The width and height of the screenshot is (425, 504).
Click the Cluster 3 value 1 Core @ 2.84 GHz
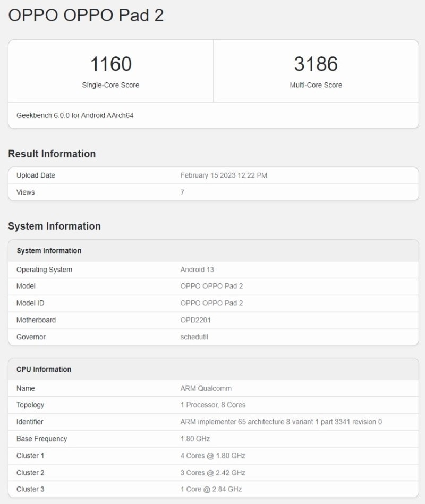click(x=211, y=489)
